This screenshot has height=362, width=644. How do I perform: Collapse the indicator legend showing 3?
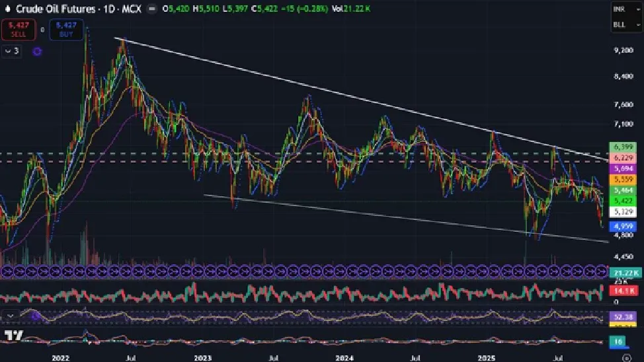(x=11, y=51)
